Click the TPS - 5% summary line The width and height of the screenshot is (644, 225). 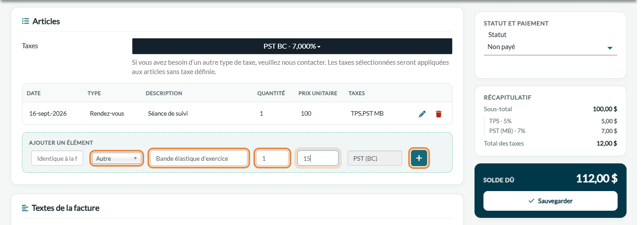click(553, 121)
